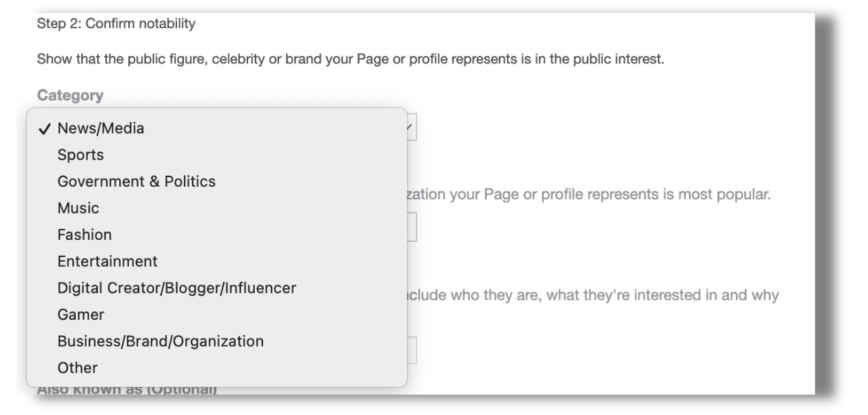Click the country field edge below Category
The image size is (868, 415).
point(412,227)
